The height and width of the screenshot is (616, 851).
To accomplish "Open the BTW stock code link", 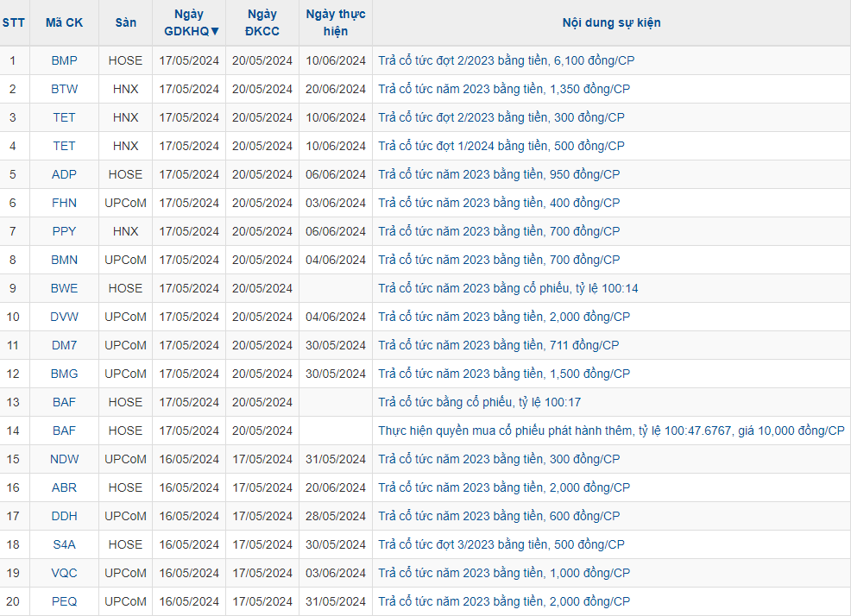I will click(64, 89).
